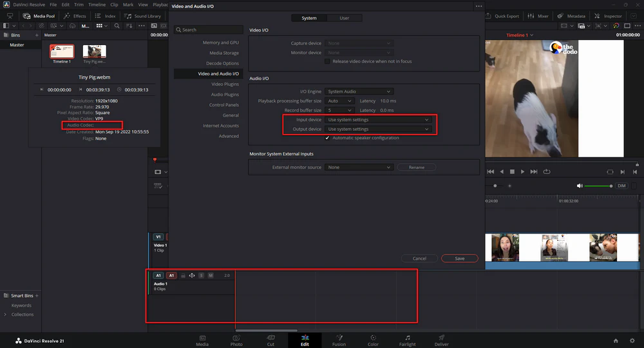Image resolution: width=644 pixels, height=348 pixels.
Task: Toggle the Audio 1 track lock
Action: click(x=183, y=275)
